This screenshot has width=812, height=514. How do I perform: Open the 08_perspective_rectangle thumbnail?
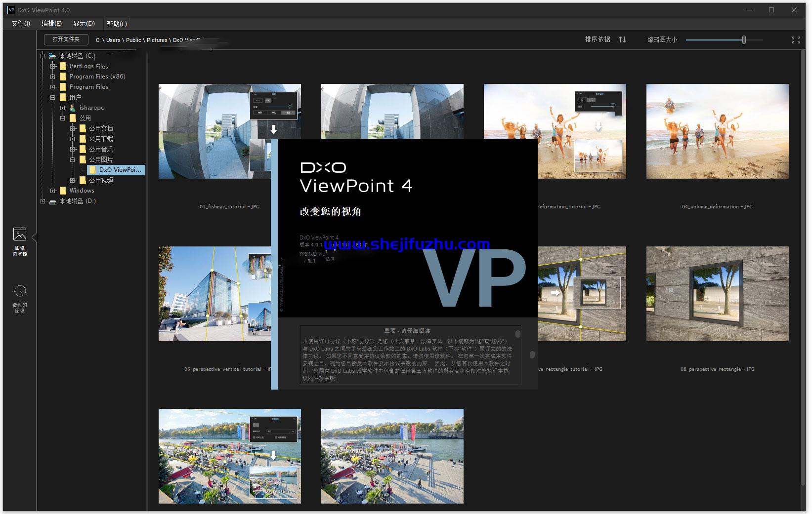[x=717, y=294]
